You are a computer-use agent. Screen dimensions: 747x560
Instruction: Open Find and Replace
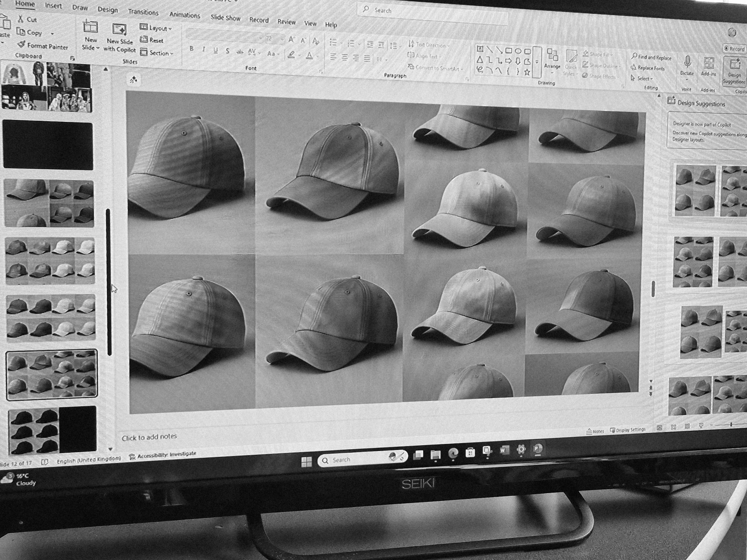point(651,57)
